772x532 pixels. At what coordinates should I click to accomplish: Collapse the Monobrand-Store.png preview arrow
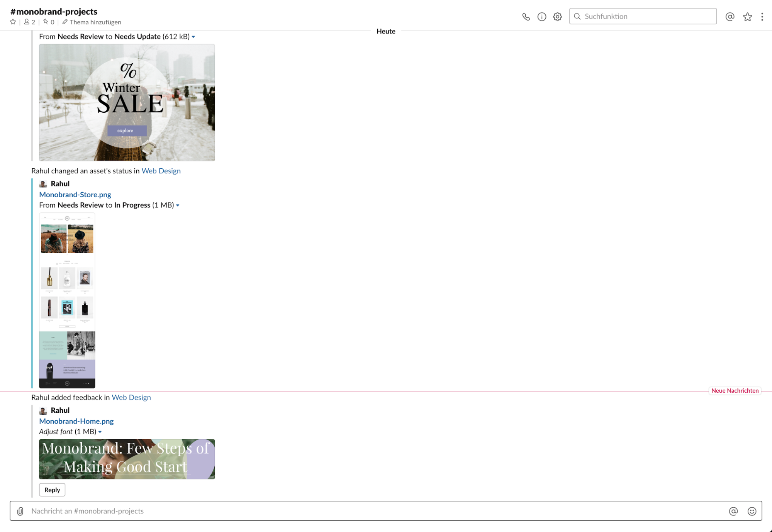click(x=178, y=205)
